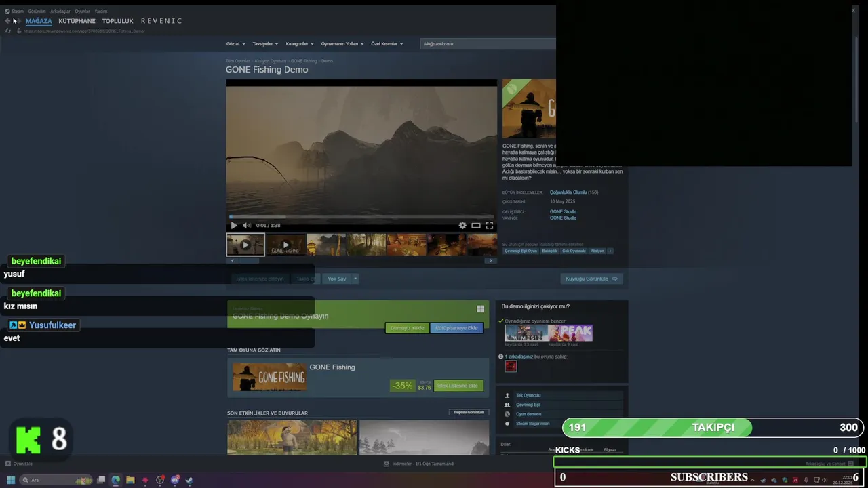Viewport: 868px width, 488px height.
Task: Go forward with the Steam forward arrow
Action: point(18,21)
